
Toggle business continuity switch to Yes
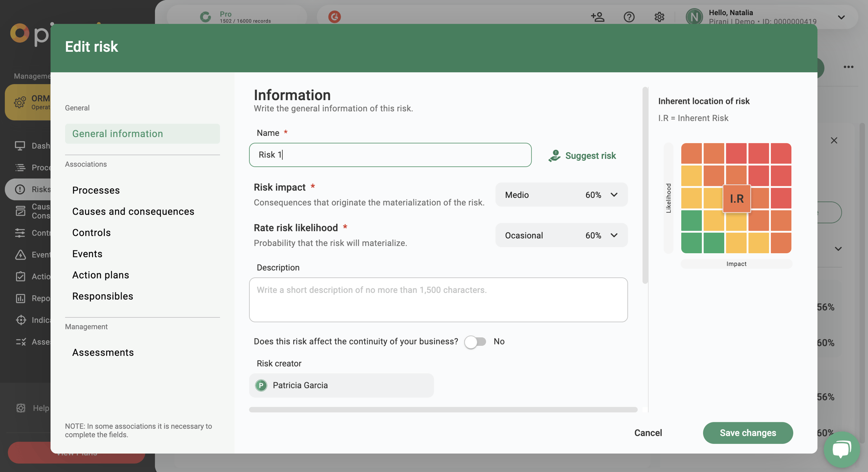pos(475,342)
